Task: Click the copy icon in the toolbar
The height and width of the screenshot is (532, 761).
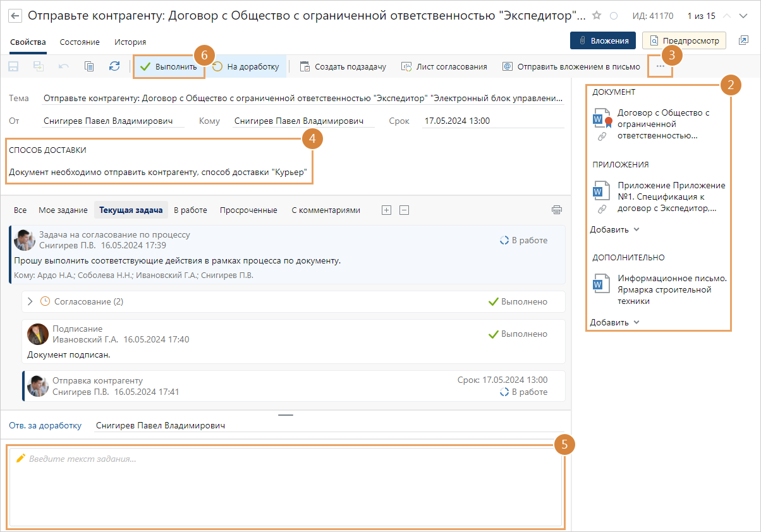Action: point(89,66)
